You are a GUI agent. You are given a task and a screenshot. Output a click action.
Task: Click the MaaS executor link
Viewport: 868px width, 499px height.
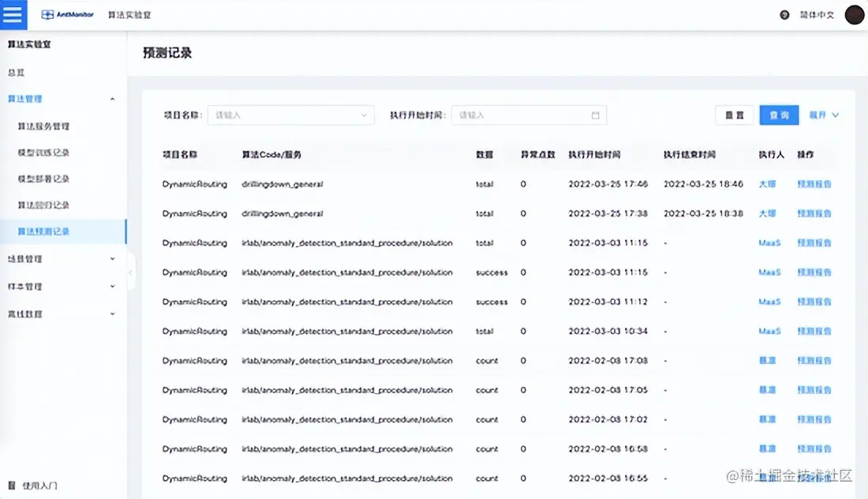tap(769, 242)
